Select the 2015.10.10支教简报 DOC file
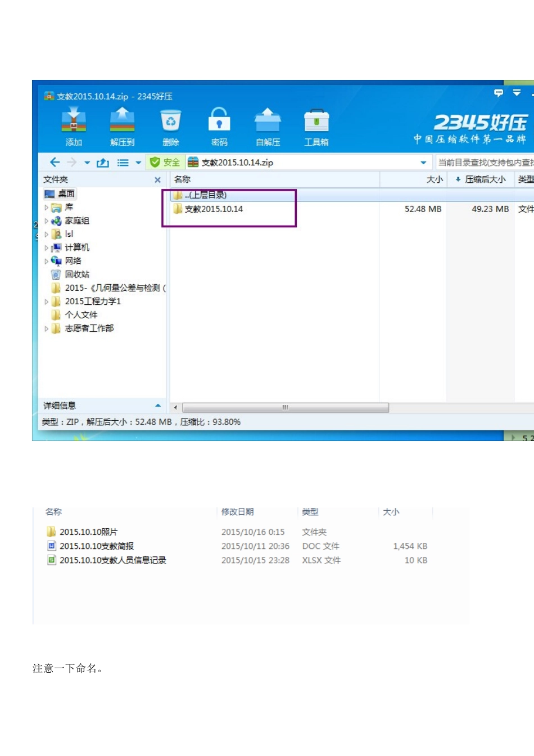The image size is (534, 756). pyautogui.click(x=90, y=546)
